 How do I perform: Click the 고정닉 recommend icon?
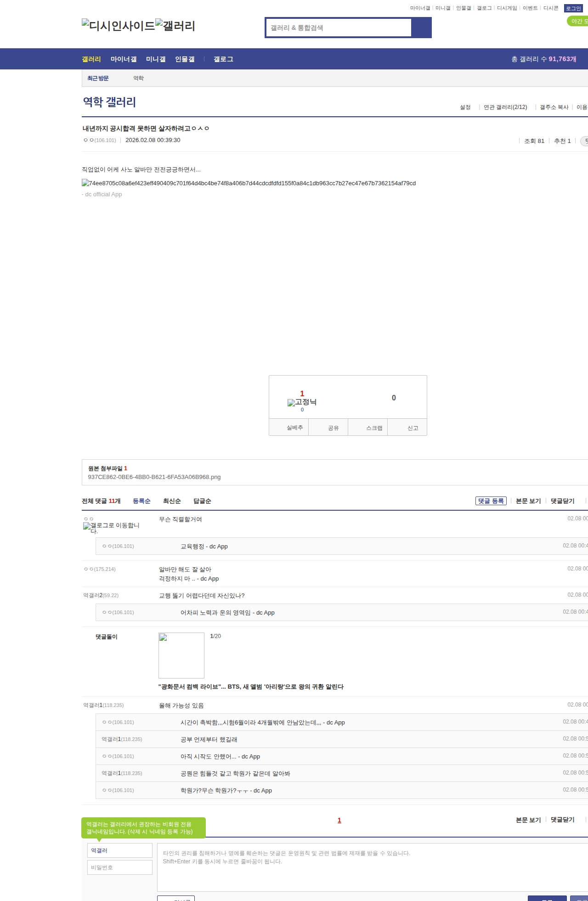click(302, 402)
